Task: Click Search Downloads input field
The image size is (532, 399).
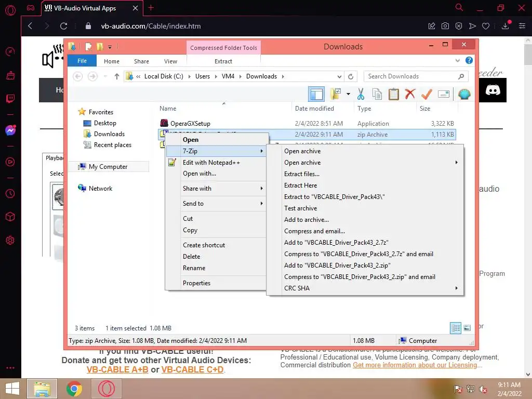Action: click(x=416, y=77)
